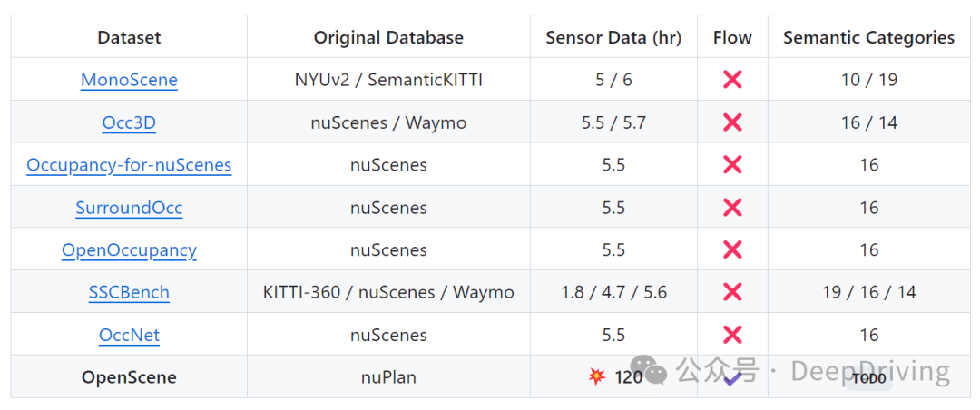Click the explosion emoji beside 120

click(x=597, y=376)
